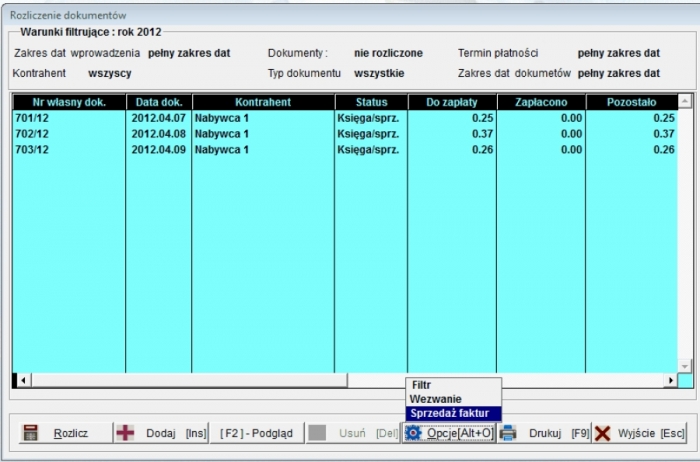Click Do zapłaty amount 0.37 in 702/12 row
The width and height of the screenshot is (700, 462).
(x=483, y=134)
